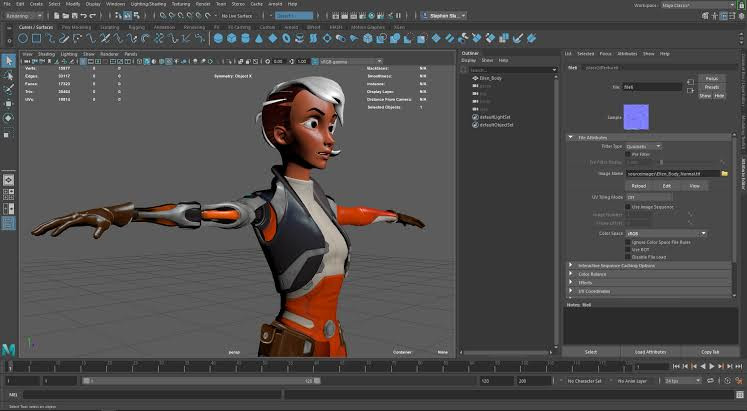
Task: Open viewport Shading menu
Action: click(47, 54)
